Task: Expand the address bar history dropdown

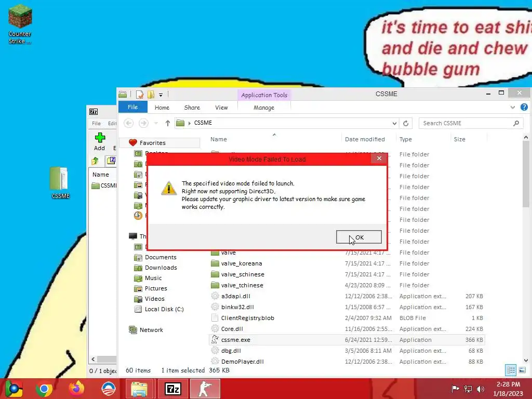Action: 394,123
